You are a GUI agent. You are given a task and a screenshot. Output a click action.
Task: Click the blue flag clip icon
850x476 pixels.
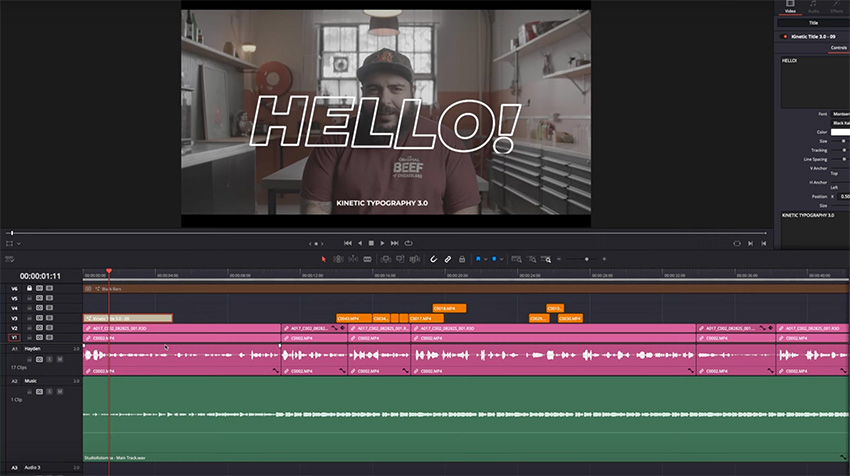pyautogui.click(x=479, y=259)
